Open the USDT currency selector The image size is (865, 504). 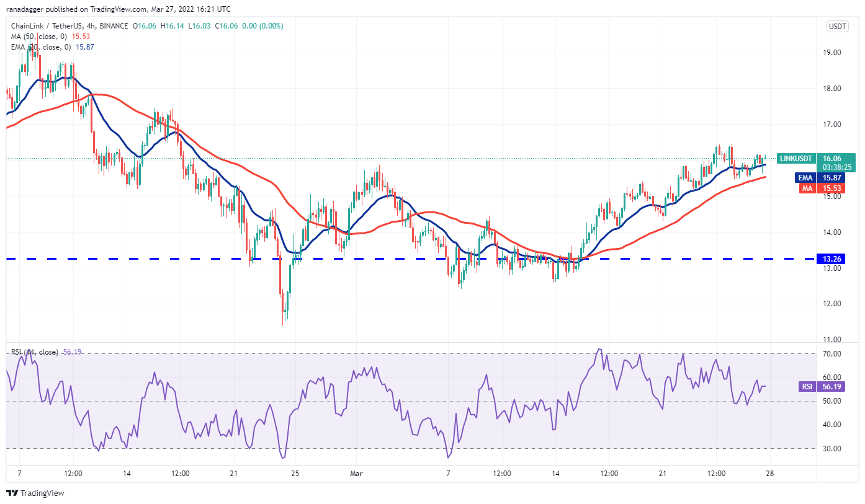(836, 27)
